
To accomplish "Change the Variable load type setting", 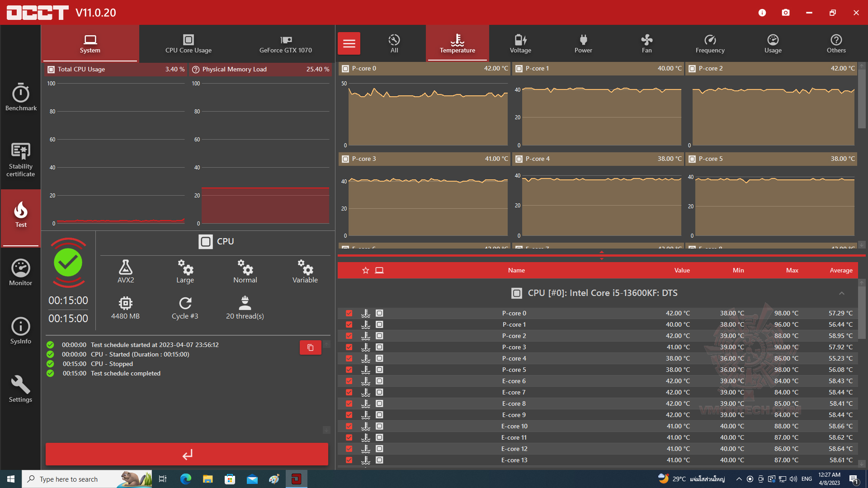I will point(305,272).
